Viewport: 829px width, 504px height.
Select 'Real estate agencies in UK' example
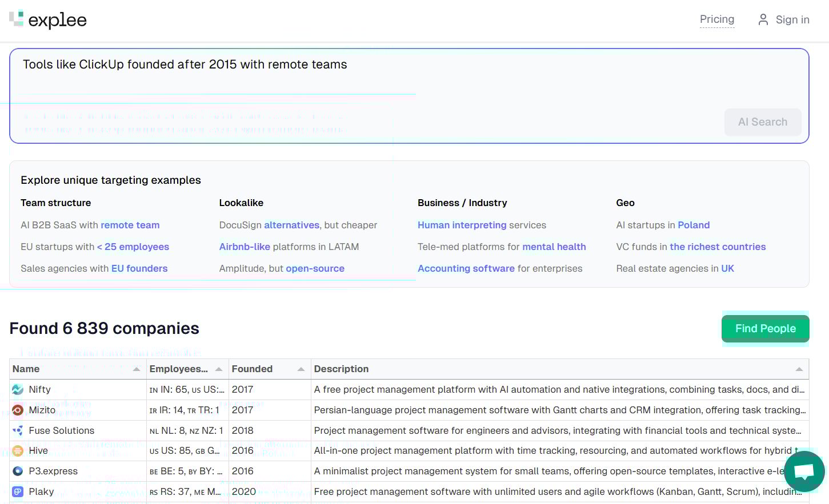tap(675, 268)
